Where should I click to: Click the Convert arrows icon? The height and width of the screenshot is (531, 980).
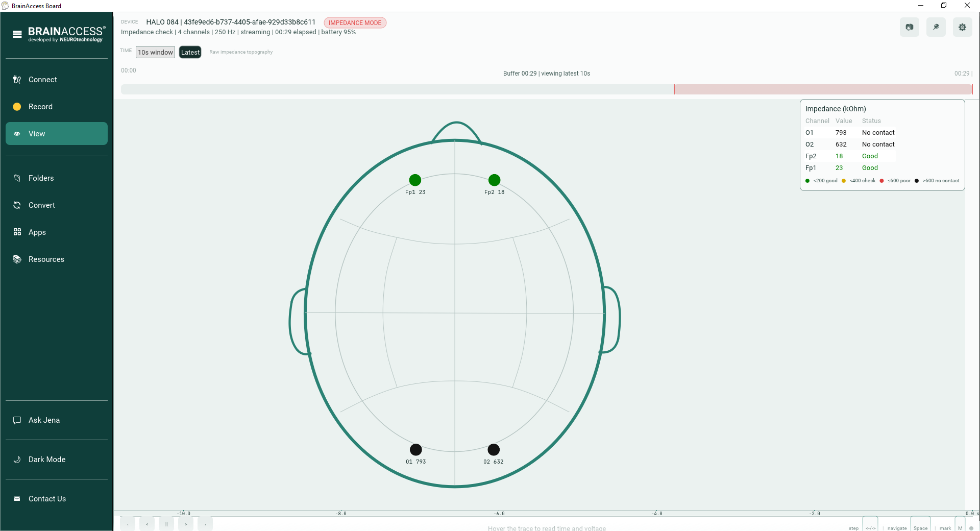coord(17,205)
